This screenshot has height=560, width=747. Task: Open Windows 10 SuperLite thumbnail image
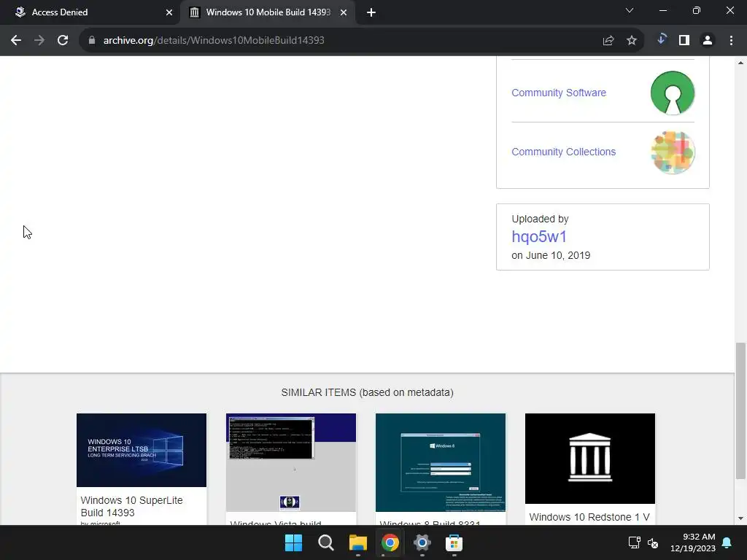(142, 450)
